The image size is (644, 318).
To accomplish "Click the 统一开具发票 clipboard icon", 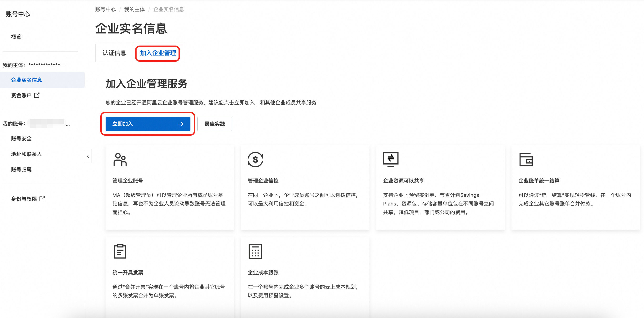I will [120, 251].
